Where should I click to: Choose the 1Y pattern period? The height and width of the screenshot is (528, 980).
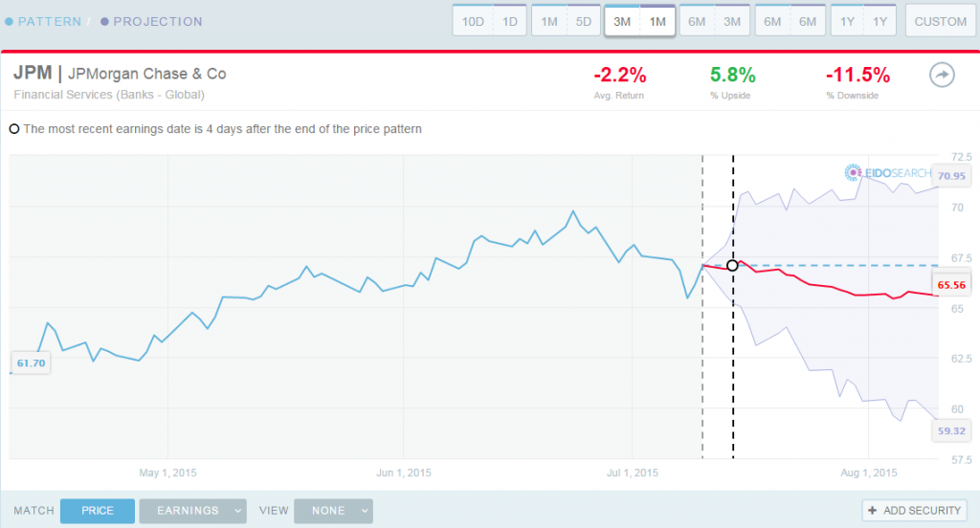click(x=847, y=21)
